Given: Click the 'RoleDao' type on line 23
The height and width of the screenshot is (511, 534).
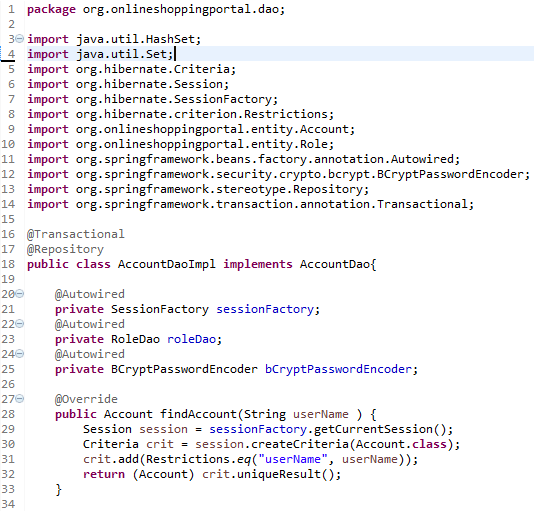Looking at the screenshot, I should pos(135,339).
